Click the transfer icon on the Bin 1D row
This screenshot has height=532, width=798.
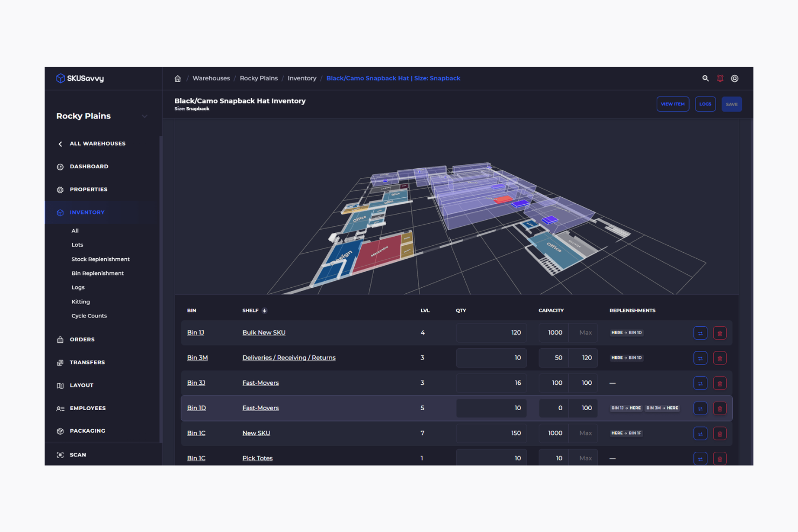[700, 408]
